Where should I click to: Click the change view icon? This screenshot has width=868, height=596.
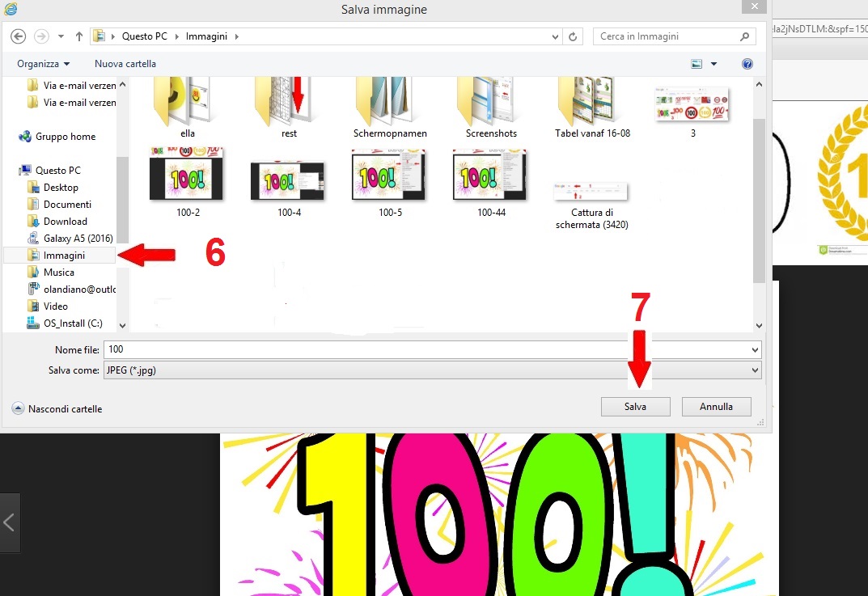tap(696, 64)
